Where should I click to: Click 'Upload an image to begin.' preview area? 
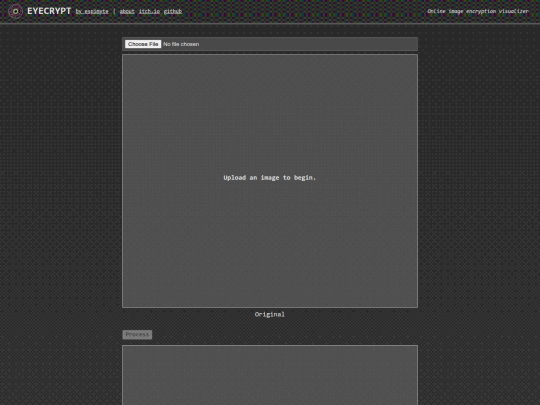click(270, 181)
